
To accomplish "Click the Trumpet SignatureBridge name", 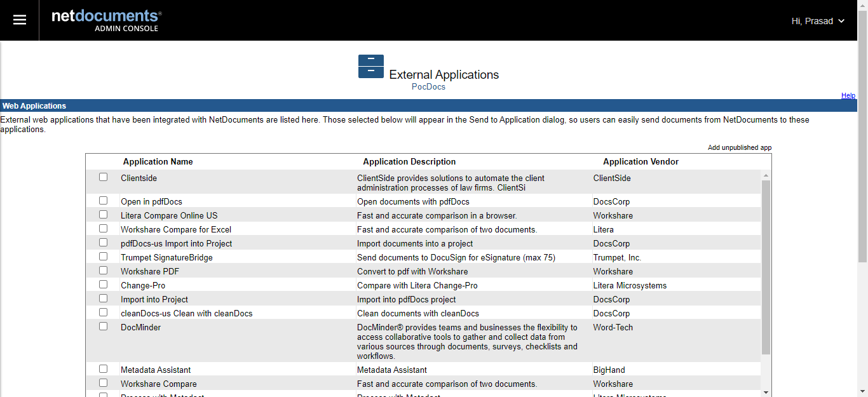I will (167, 258).
